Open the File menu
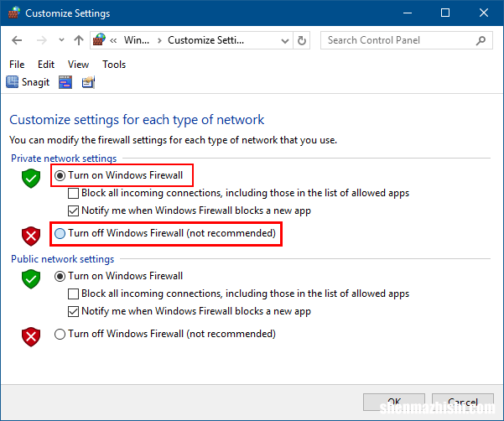Viewport: 504px width, 421px height. (x=17, y=65)
